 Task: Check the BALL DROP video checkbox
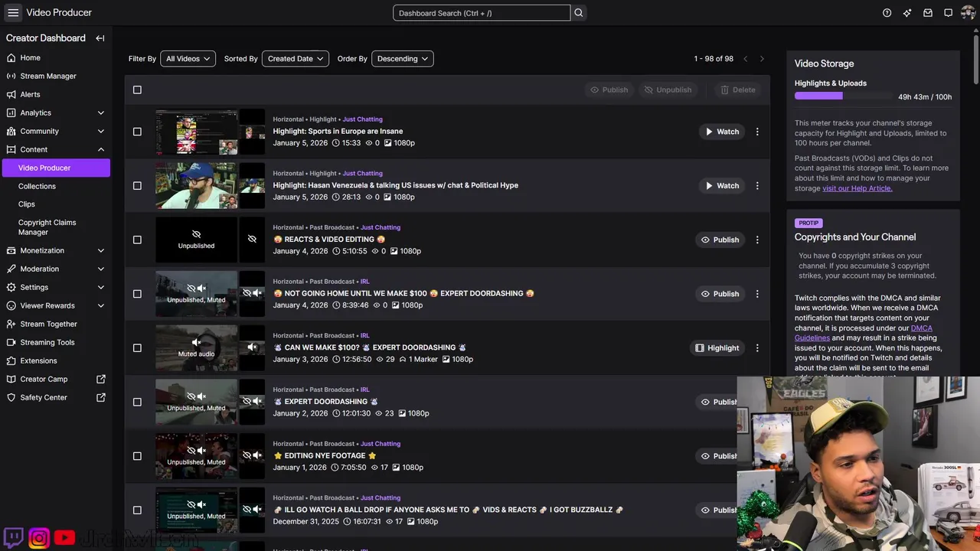tap(137, 510)
